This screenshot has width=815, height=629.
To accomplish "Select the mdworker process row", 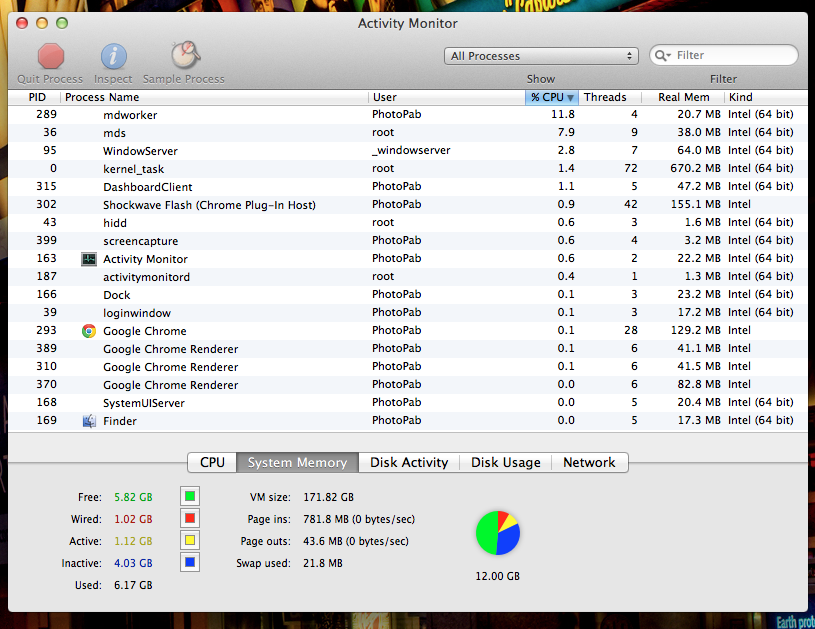I will (x=408, y=115).
